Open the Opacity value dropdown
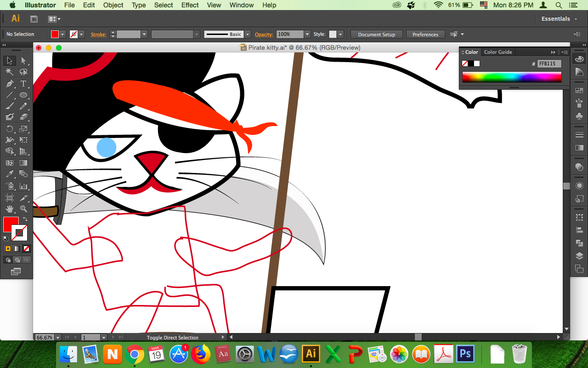Screen dimensions: 588x368 coord(307,34)
